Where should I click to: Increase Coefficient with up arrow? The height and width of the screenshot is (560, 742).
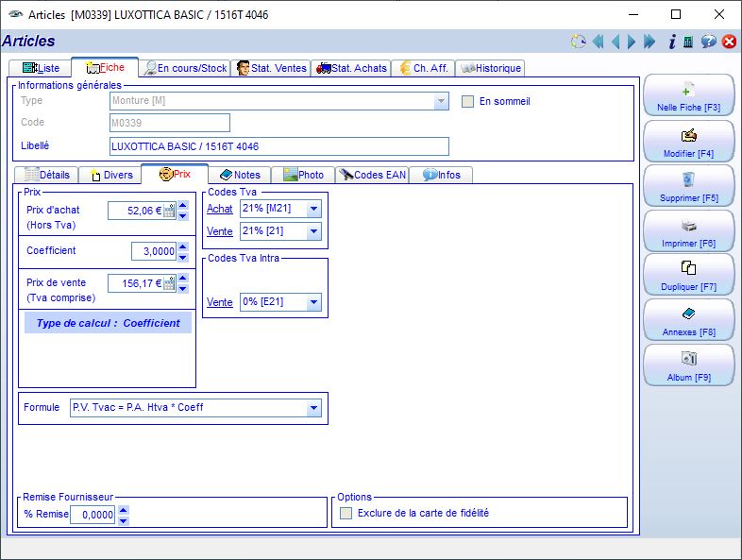click(183, 246)
